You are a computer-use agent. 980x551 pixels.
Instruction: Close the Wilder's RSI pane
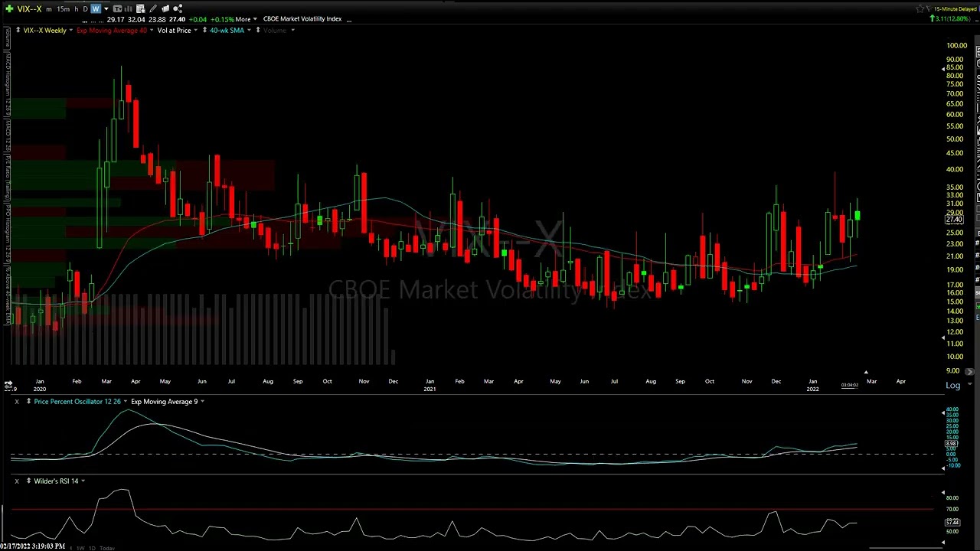(17, 481)
